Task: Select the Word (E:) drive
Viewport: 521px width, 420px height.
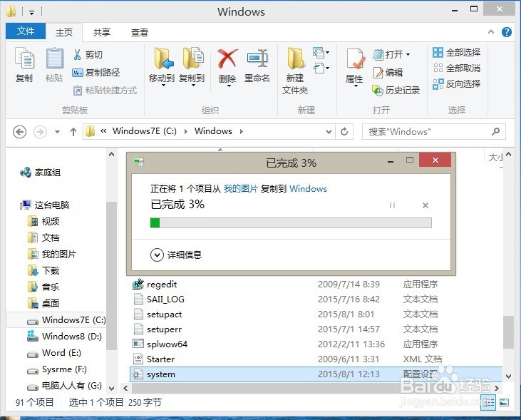Action: [54, 353]
